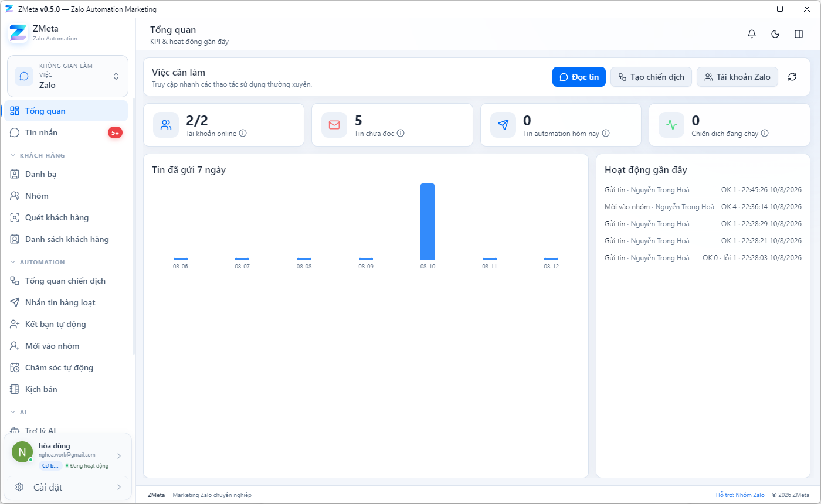
Task: Open Kết bạn tự động
Action: pos(66,325)
